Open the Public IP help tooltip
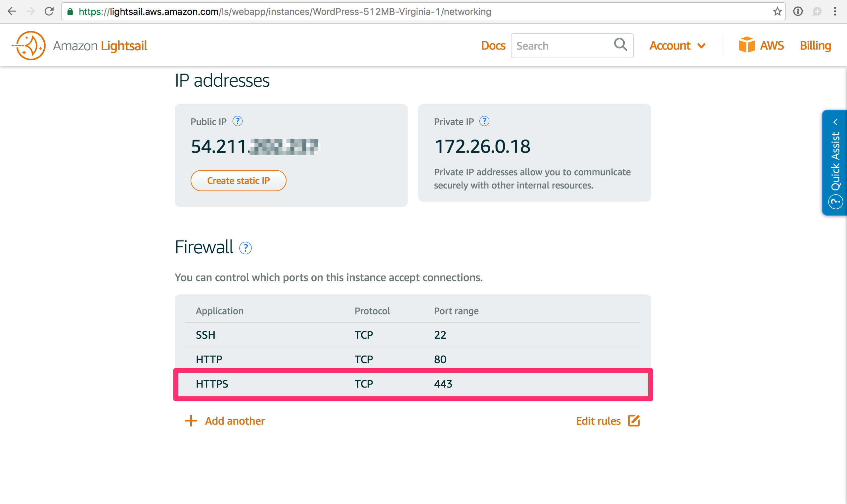This screenshot has width=847, height=504. [x=238, y=121]
